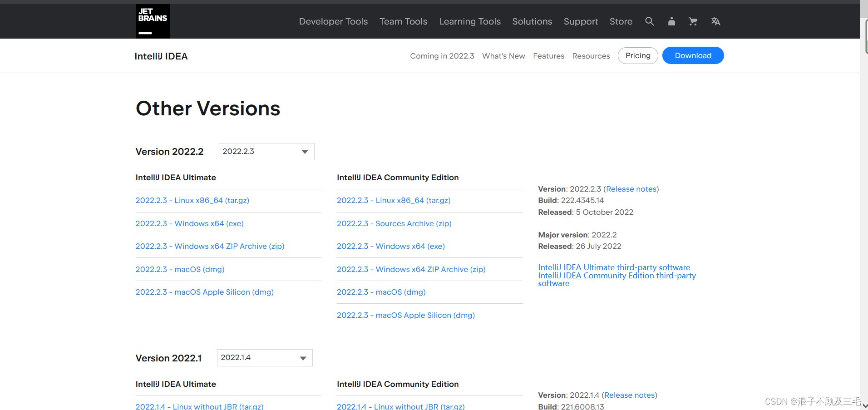Open the Features page
The width and height of the screenshot is (868, 410).
pos(548,56)
